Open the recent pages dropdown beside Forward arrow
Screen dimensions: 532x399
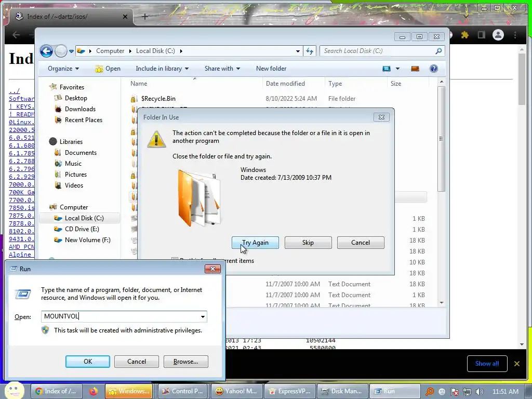click(71, 51)
